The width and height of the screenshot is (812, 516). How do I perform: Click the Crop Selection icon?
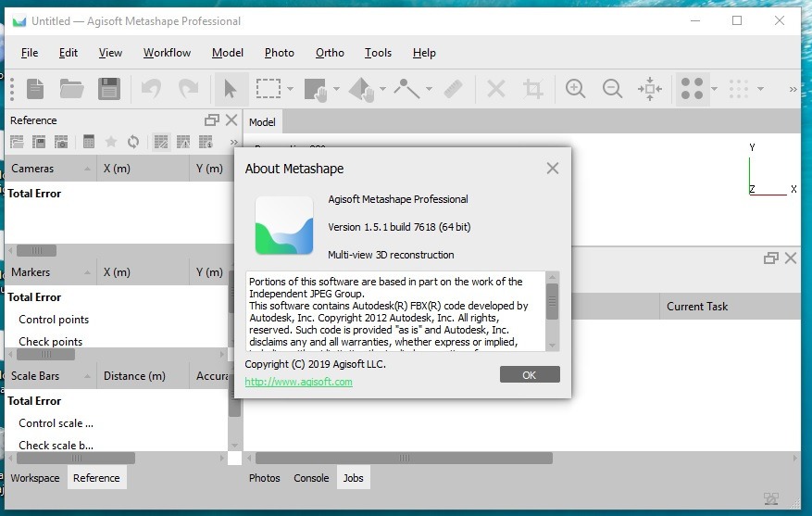pyautogui.click(x=533, y=89)
